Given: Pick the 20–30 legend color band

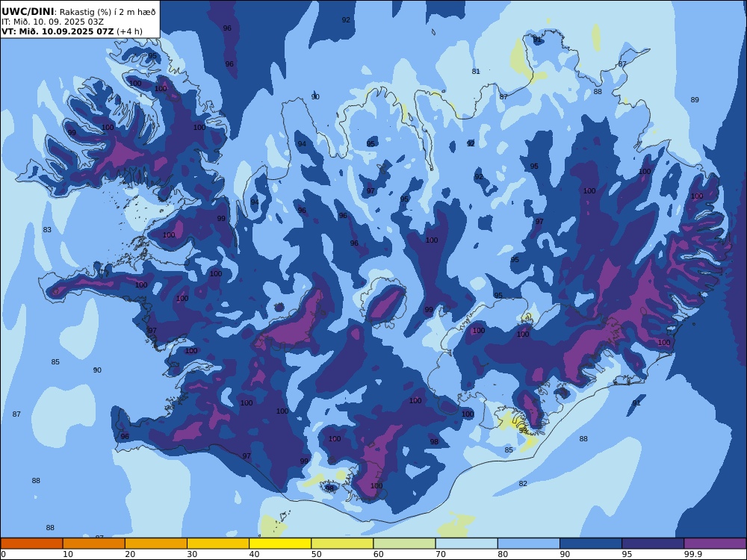Looking at the screenshot, I should click(156, 544).
